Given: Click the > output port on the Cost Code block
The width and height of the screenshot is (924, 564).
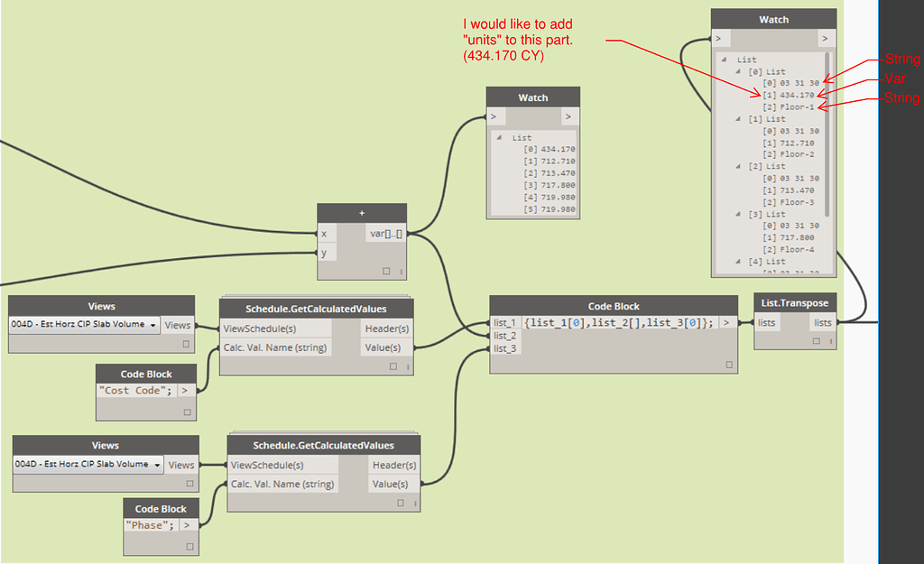Looking at the screenshot, I should tap(182, 392).
